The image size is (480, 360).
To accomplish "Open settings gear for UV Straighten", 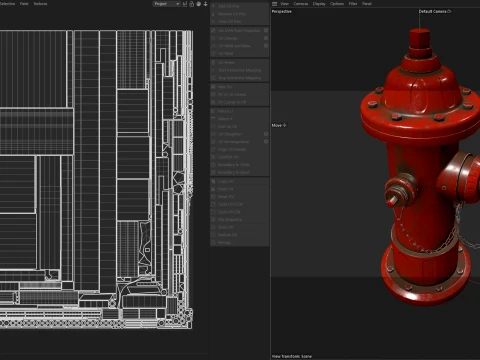I will [266, 134].
